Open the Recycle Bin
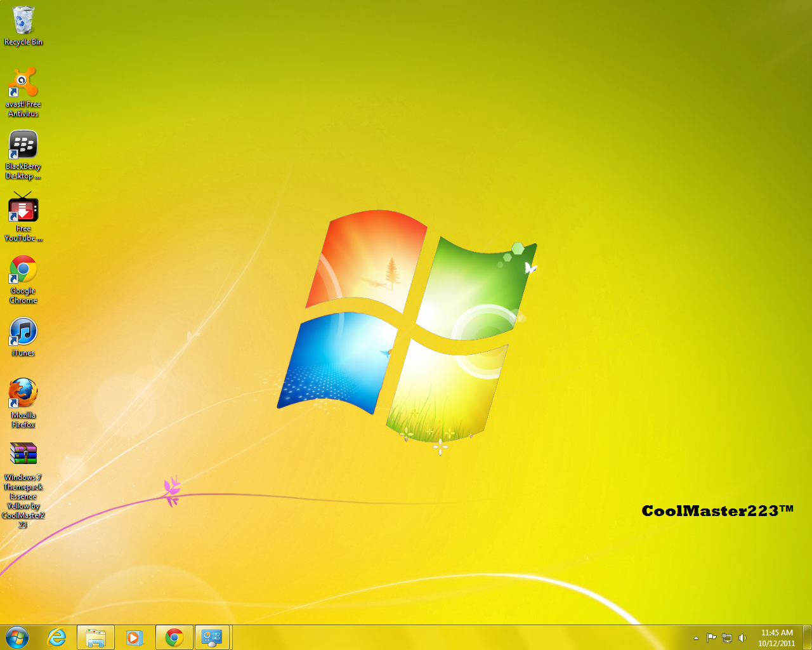812x650 pixels. pyautogui.click(x=23, y=19)
